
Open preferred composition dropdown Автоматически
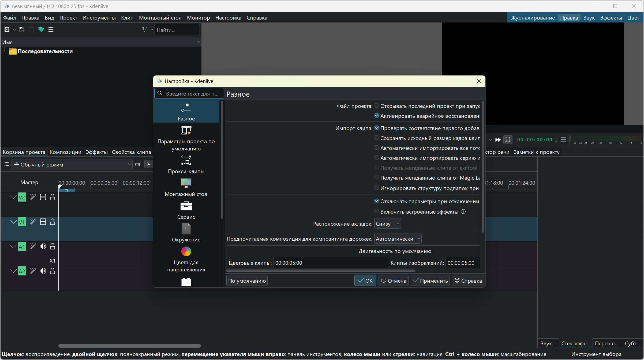398,238
